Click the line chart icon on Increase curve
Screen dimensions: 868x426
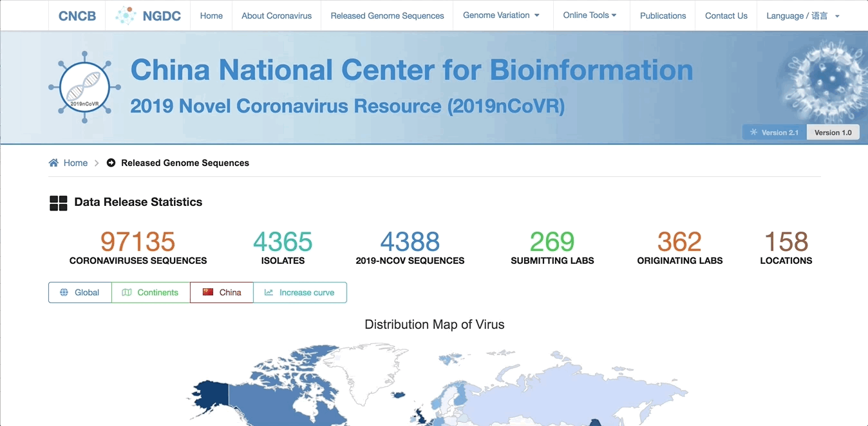tap(269, 292)
